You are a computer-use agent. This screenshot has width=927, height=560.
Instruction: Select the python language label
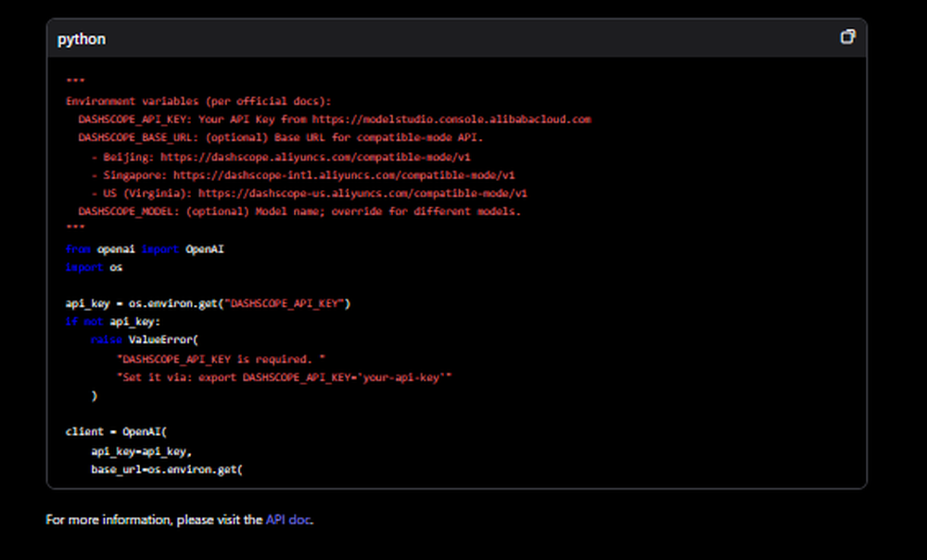(82, 39)
